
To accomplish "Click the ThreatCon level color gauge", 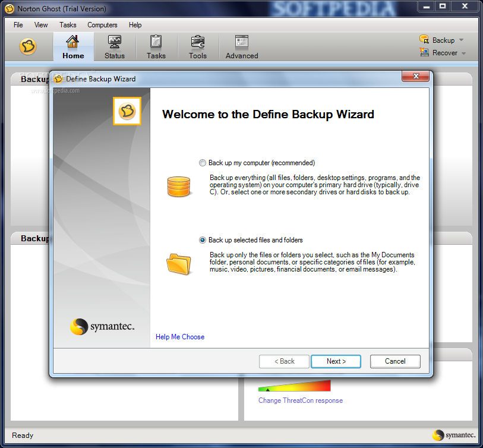I will [x=294, y=386].
